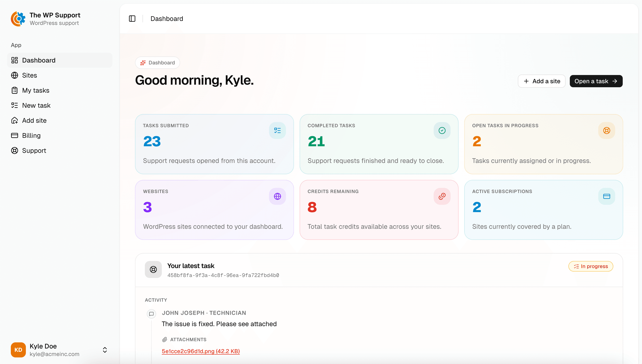
Task: Navigate to Billing
Action: coord(60,135)
